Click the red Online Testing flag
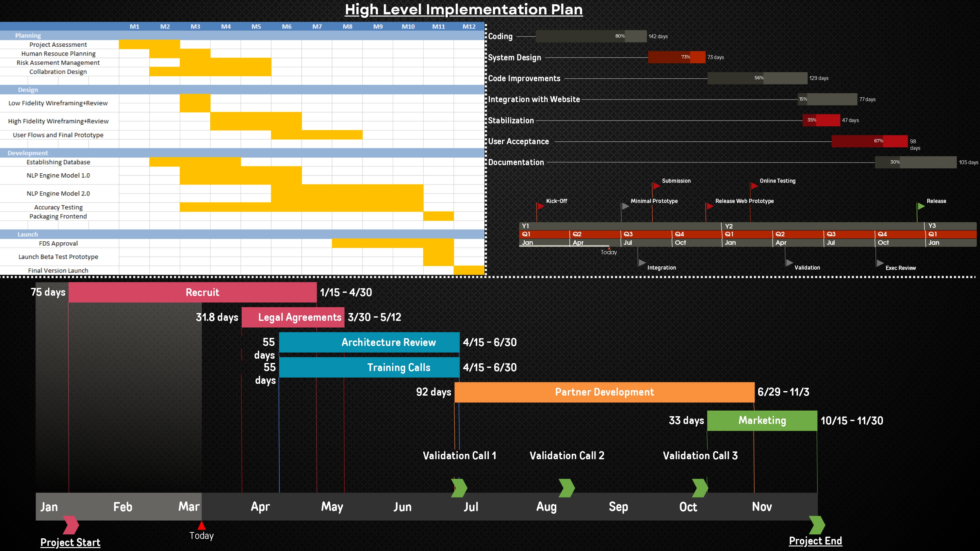This screenshot has width=980, height=551. (754, 186)
